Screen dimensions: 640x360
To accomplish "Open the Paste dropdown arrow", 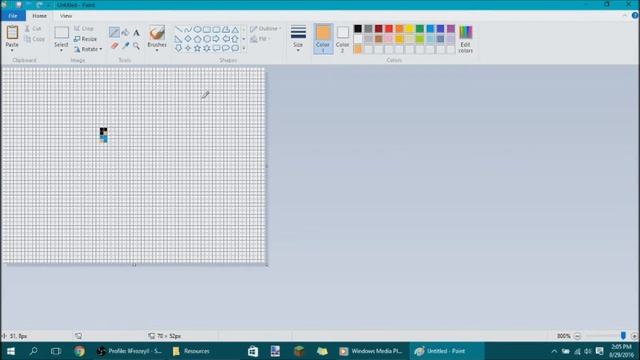I will click(x=12, y=50).
